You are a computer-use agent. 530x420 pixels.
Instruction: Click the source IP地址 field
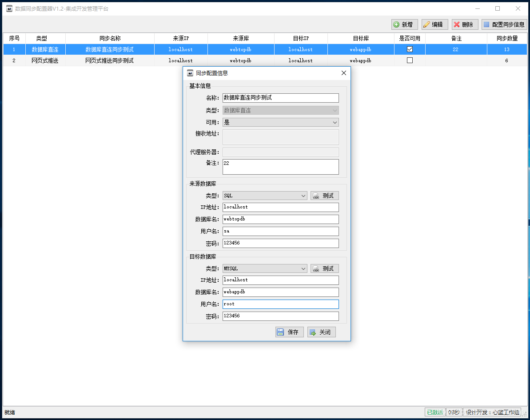coord(280,207)
